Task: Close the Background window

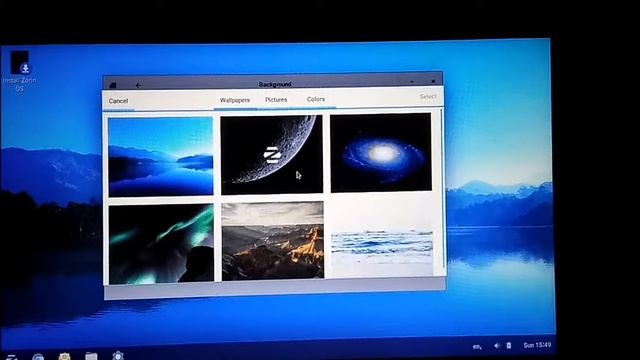Action: tap(433, 81)
